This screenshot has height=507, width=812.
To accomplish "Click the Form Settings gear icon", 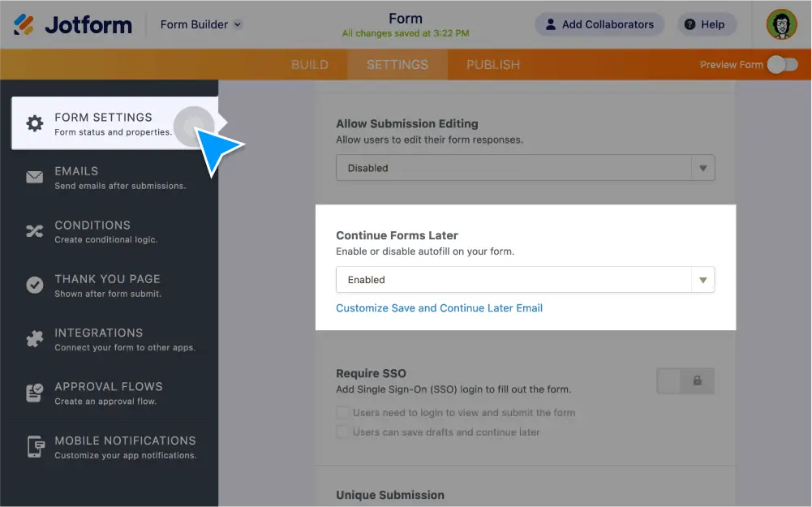I will (x=34, y=123).
